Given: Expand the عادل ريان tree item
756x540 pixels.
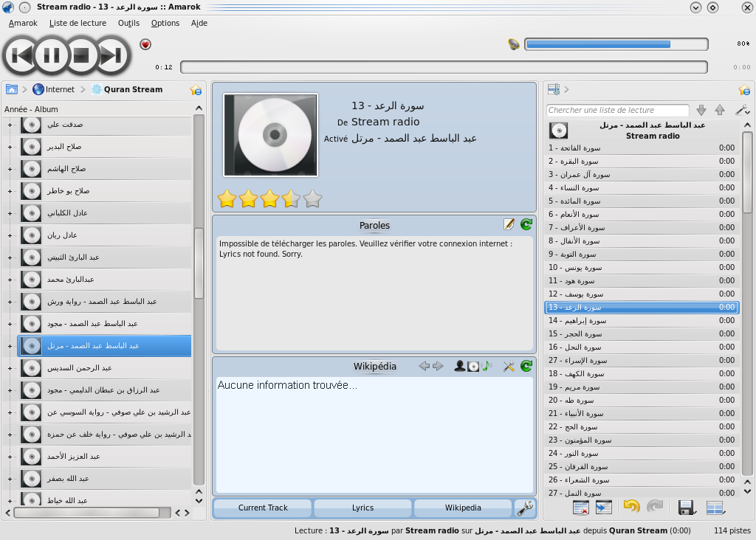Looking at the screenshot, I should (x=10, y=235).
